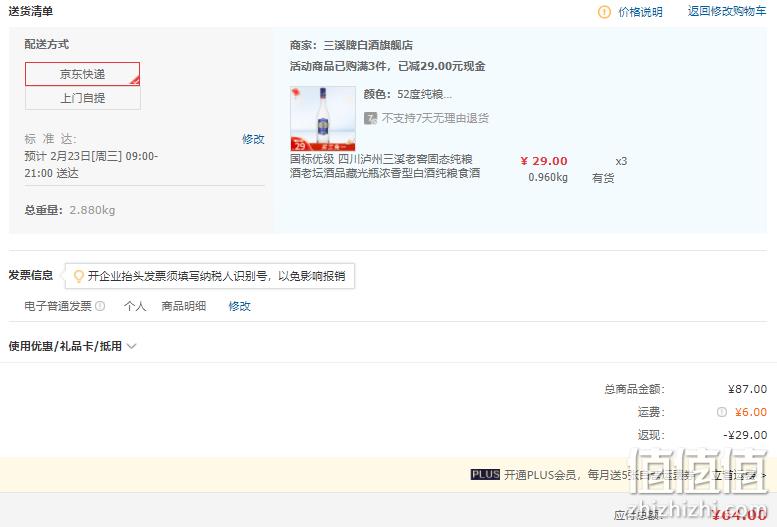This screenshot has height=527, width=777.
Task: Select 京东快递 delivery method
Action: click(x=83, y=74)
